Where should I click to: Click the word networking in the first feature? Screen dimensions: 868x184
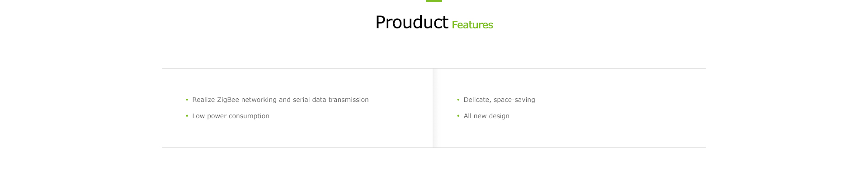pos(259,100)
